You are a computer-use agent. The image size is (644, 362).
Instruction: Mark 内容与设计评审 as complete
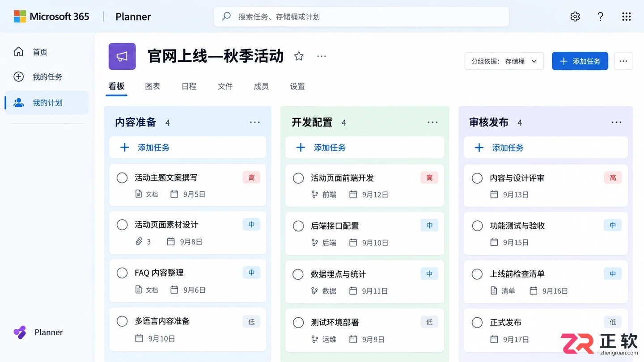point(477,178)
